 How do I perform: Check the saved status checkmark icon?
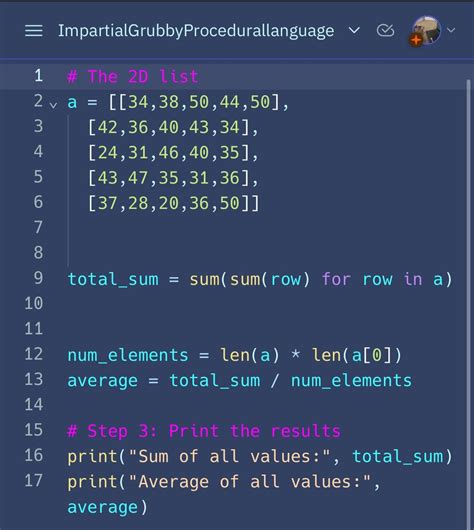coord(385,30)
